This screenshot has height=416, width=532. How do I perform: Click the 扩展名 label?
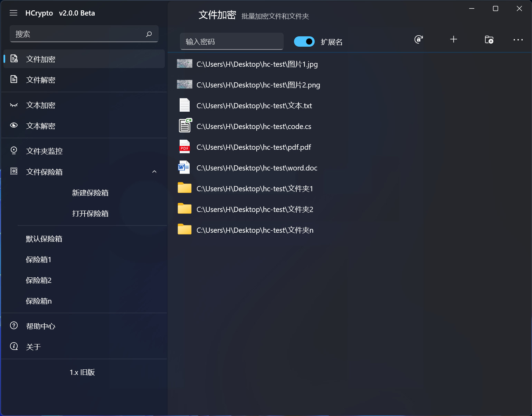pyautogui.click(x=332, y=42)
